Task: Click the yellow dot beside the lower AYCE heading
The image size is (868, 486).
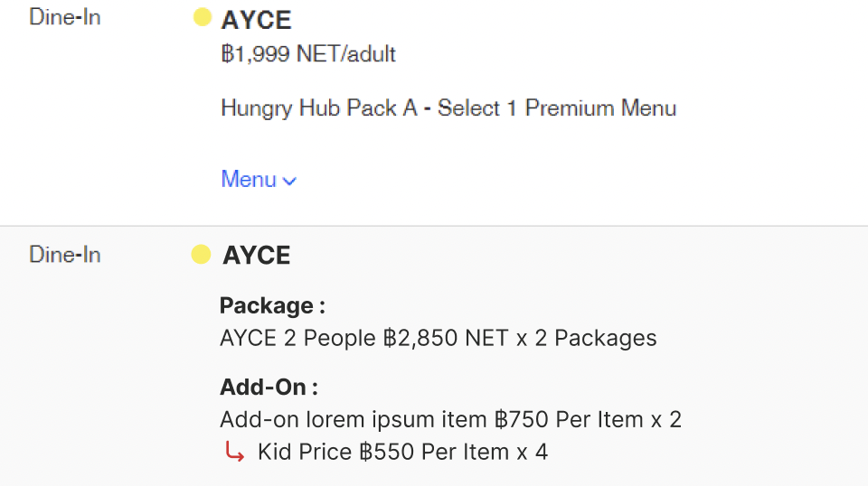Action: point(201,255)
